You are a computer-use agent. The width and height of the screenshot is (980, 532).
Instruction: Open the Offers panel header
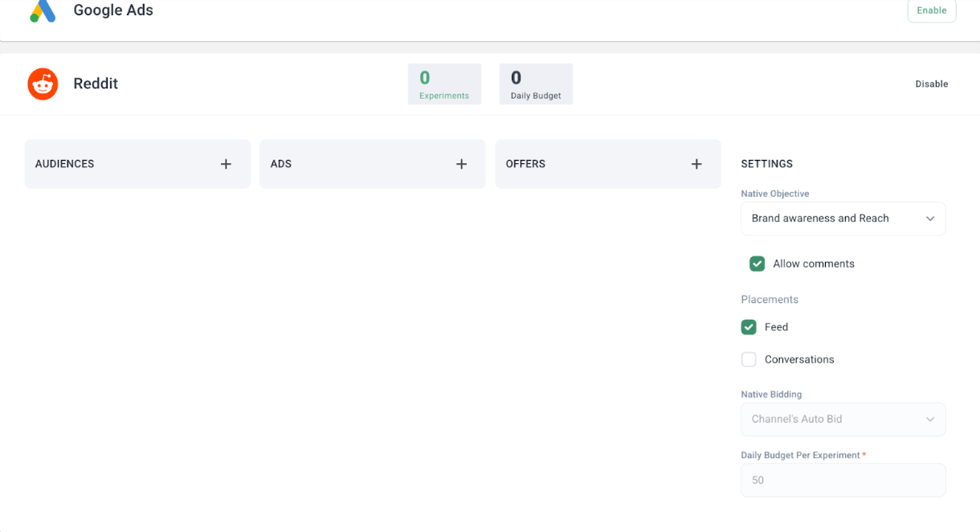(525, 164)
